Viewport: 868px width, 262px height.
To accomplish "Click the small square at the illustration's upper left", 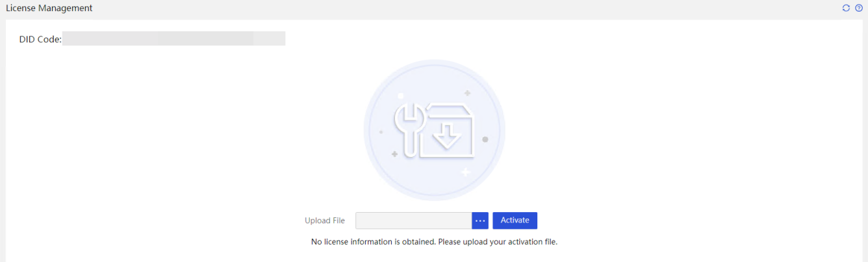I will click(400, 95).
